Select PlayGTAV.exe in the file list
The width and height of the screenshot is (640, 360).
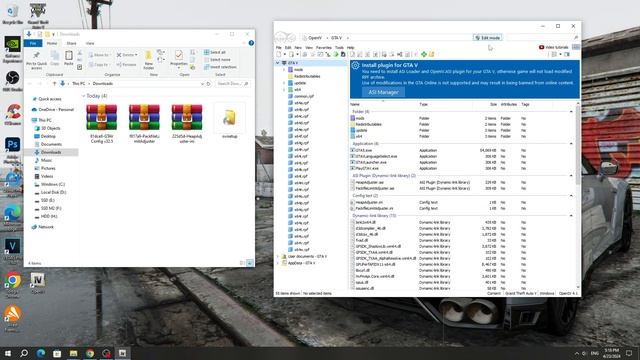pyautogui.click(x=367, y=168)
